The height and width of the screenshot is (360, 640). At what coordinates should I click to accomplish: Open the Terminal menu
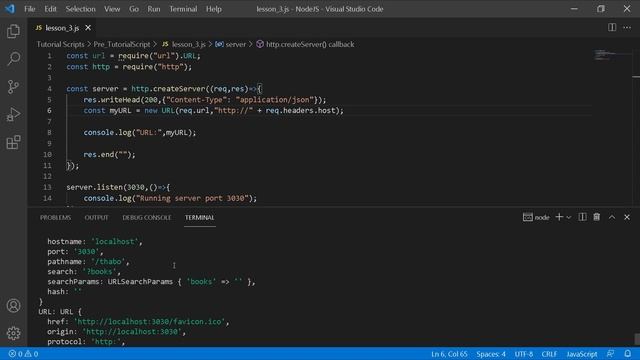(183, 9)
